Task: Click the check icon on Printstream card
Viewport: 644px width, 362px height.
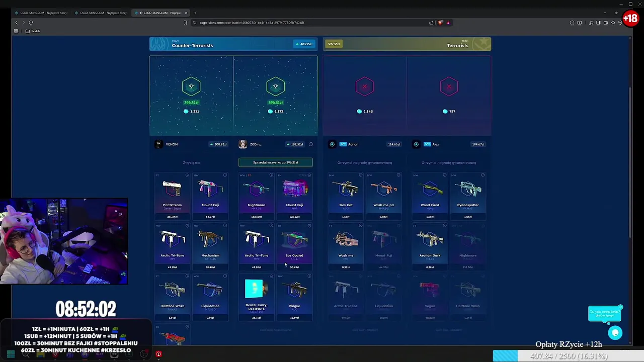Action: [187, 175]
